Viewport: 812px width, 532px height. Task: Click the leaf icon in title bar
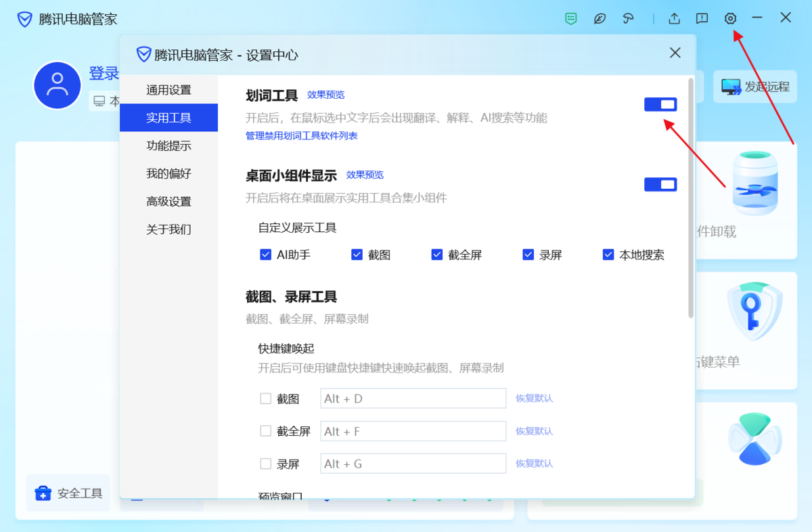pyautogui.click(x=600, y=18)
